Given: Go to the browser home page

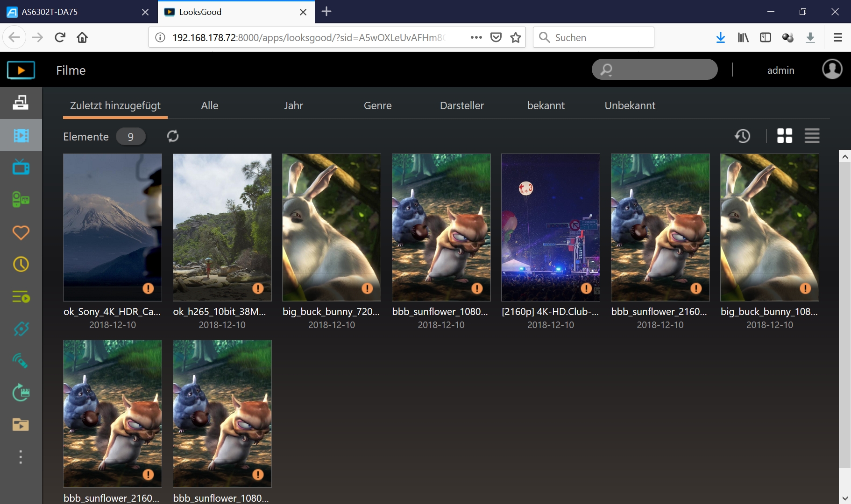Looking at the screenshot, I should point(82,37).
